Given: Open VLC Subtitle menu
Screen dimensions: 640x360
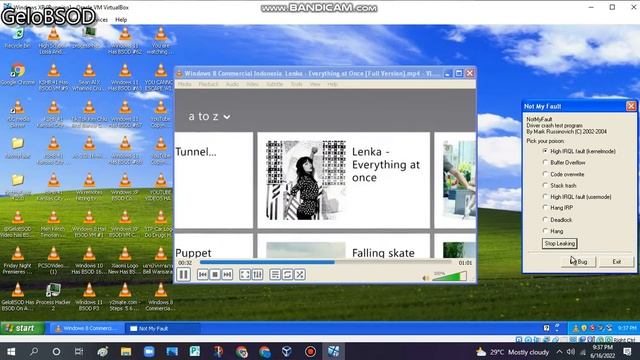Looking at the screenshot, I should point(274,84).
